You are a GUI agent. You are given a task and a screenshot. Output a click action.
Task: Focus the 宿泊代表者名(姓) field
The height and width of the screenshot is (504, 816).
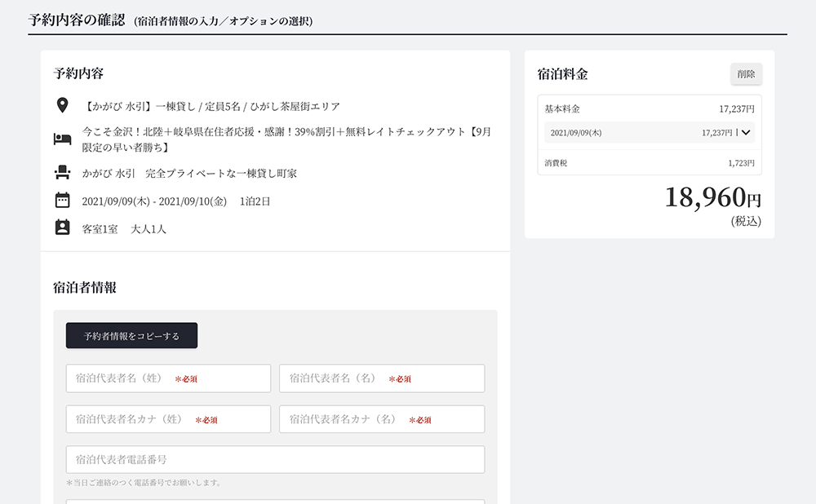click(x=169, y=378)
